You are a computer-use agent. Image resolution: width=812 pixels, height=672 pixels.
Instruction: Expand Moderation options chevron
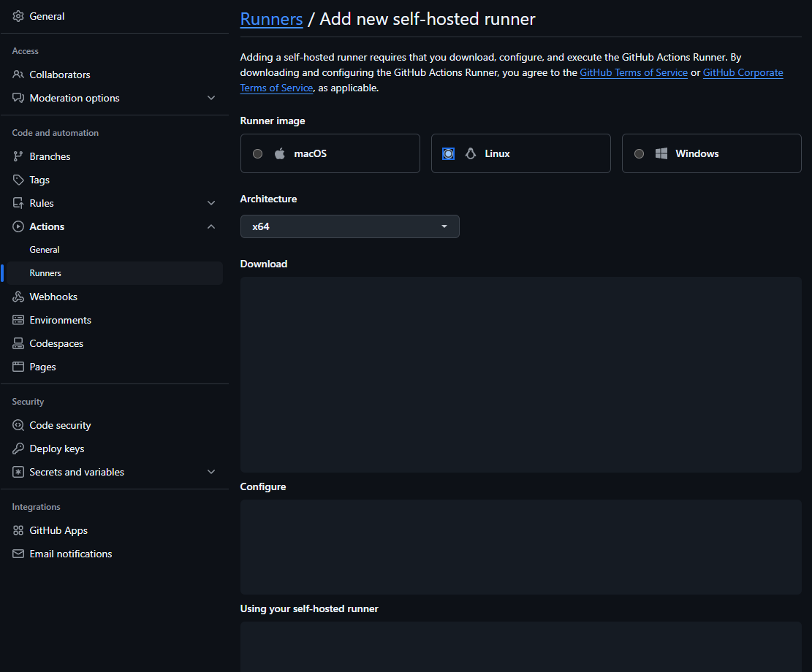pos(211,98)
